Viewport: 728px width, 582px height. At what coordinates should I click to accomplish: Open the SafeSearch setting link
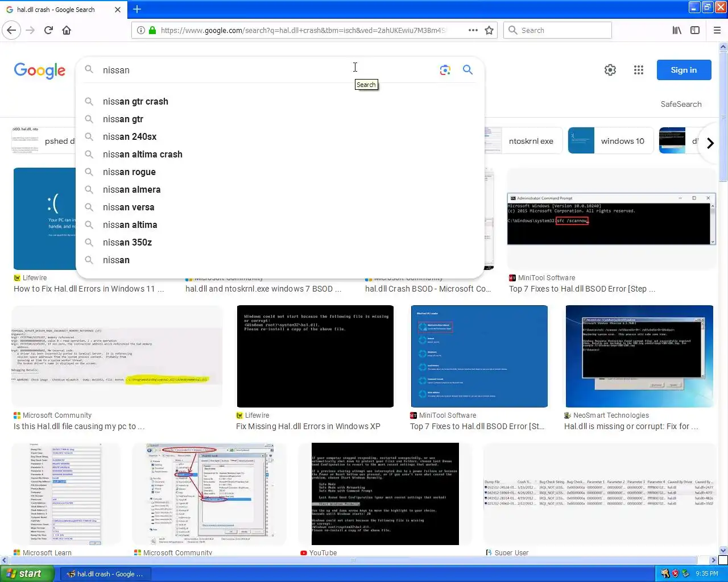click(x=681, y=104)
